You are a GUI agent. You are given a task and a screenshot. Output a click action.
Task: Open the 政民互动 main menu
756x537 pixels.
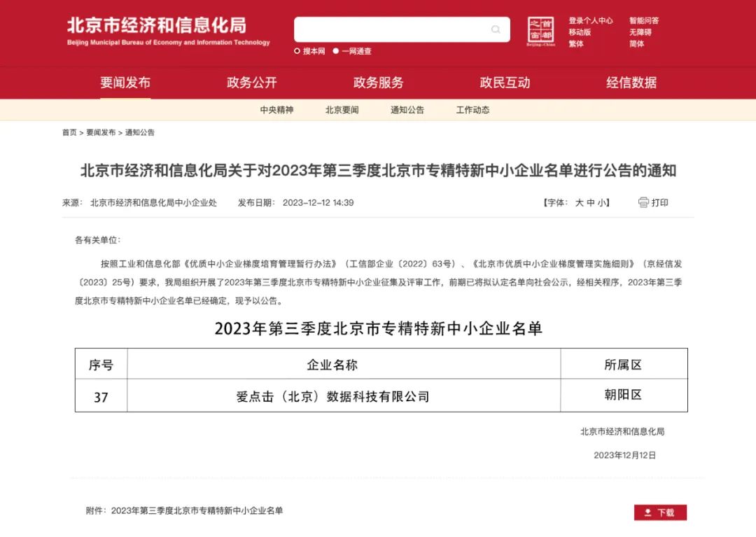point(505,83)
